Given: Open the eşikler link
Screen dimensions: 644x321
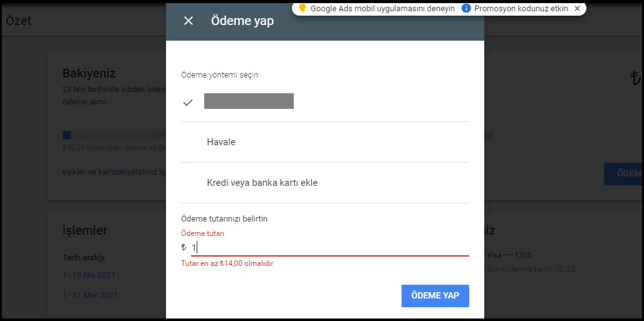Looking at the screenshot, I should pyautogui.click(x=73, y=172).
